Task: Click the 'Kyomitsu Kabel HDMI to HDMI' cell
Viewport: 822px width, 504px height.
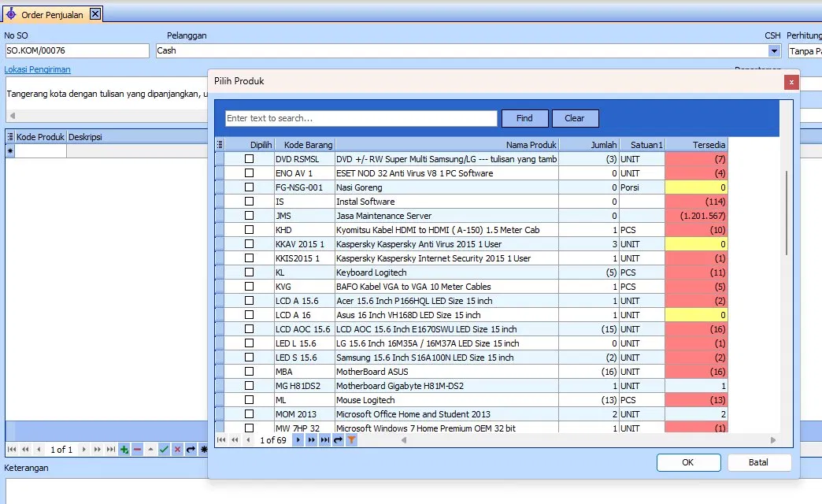Action: point(446,230)
